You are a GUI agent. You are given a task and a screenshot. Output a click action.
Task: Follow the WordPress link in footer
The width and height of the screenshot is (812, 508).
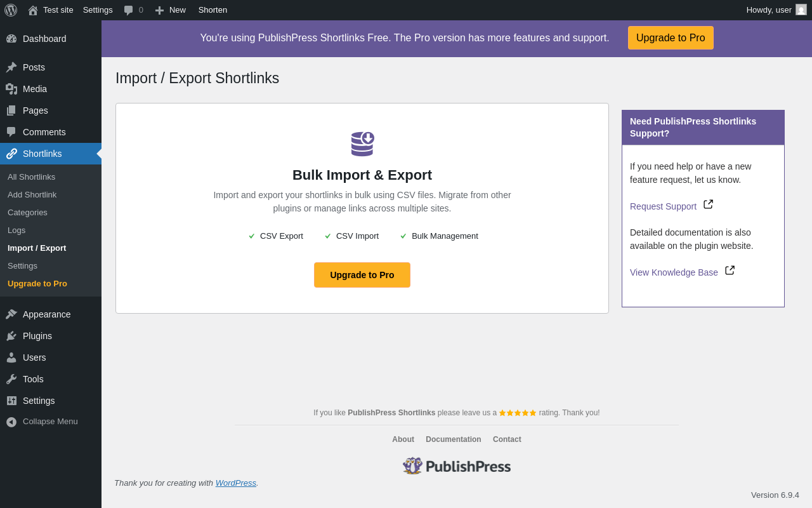pyautogui.click(x=236, y=483)
